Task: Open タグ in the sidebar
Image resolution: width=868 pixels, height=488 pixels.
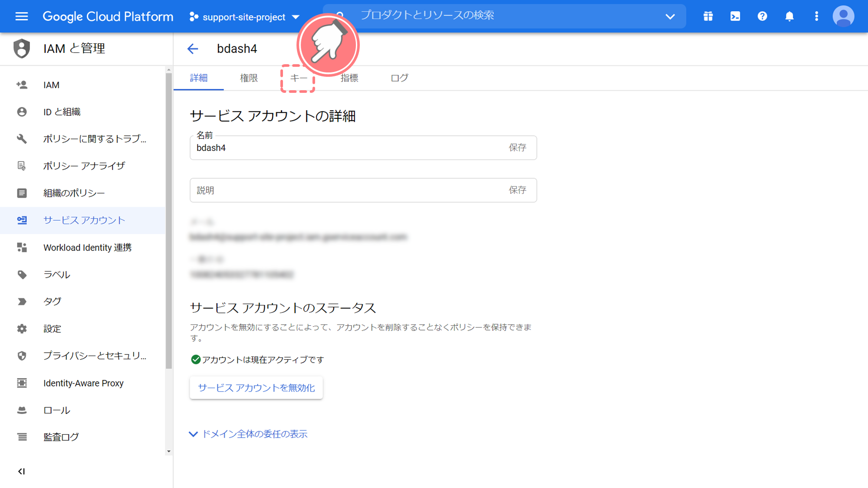Action: [82, 301]
